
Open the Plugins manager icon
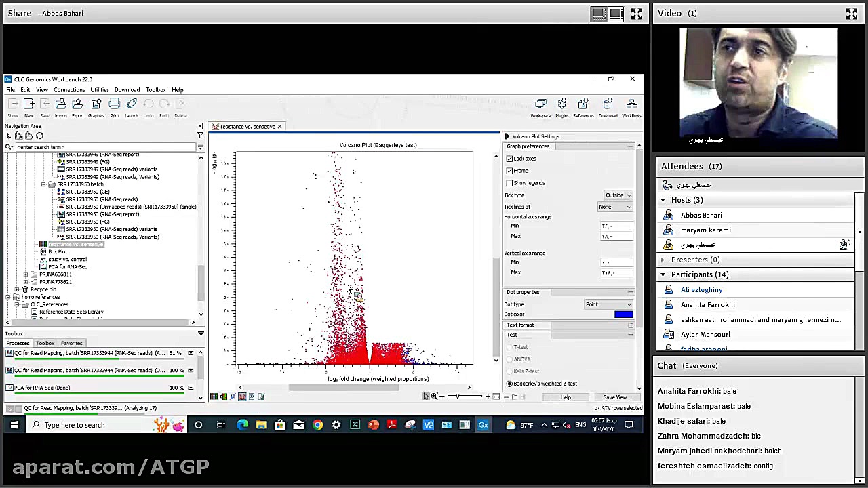561,105
